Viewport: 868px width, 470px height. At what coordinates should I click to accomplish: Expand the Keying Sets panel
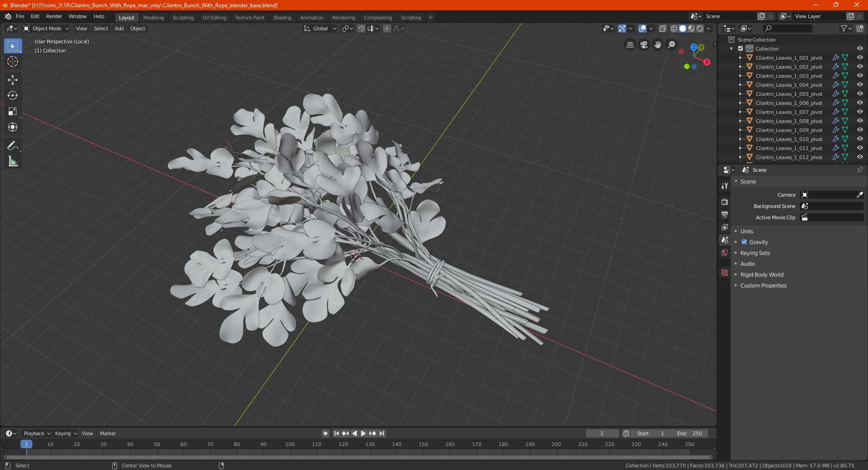(x=755, y=253)
